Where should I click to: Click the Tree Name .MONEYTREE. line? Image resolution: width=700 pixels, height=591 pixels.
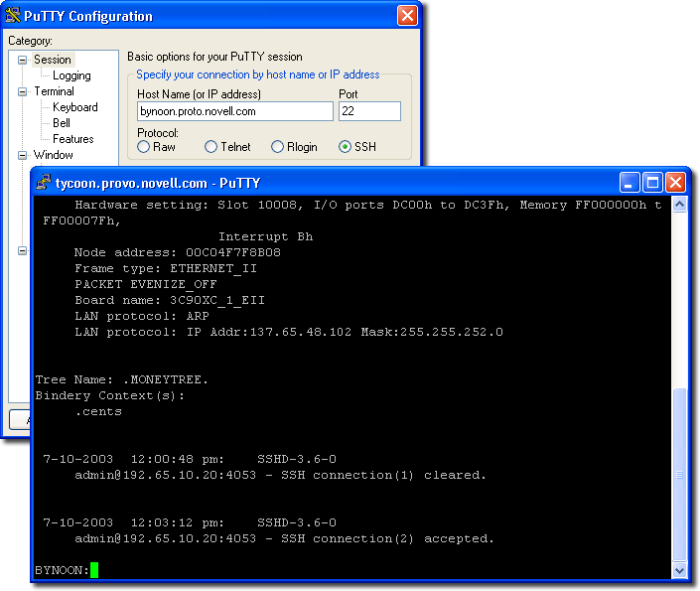click(121, 379)
